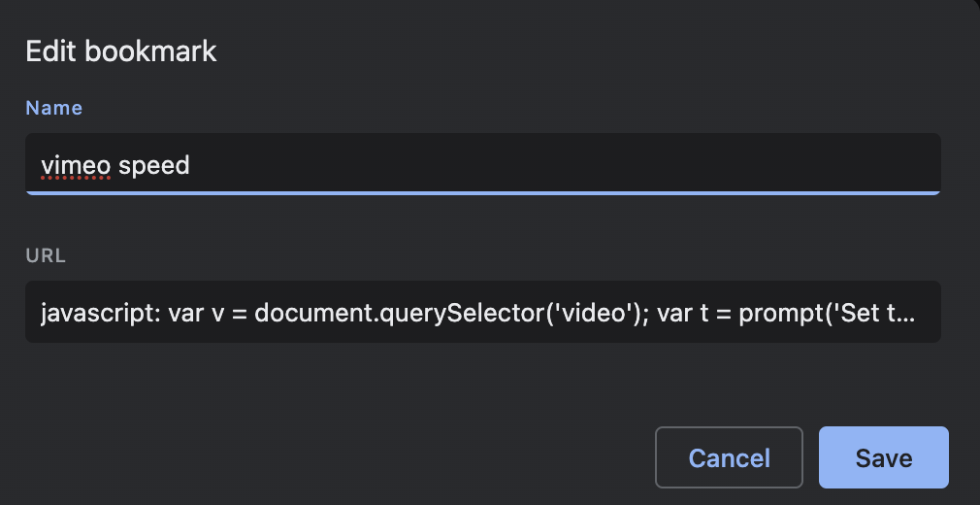This screenshot has width=980, height=505.
Task: Click the "Edit bookmark" dialog title
Action: (121, 51)
